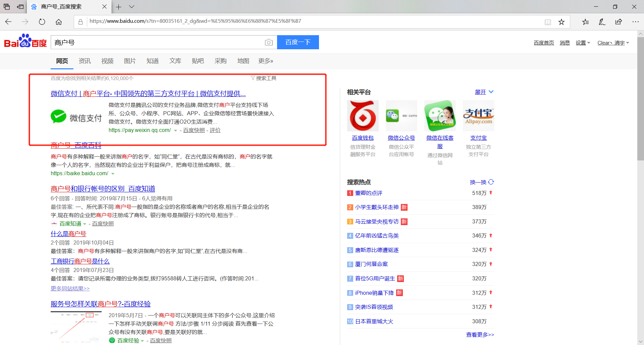
Task: Refresh hot searches with 换一换 icon
Action: pos(491,182)
